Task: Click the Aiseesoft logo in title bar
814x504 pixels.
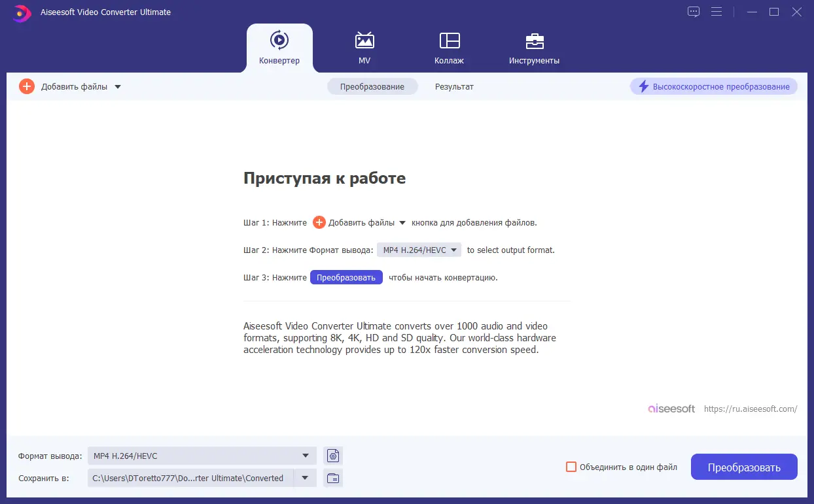Action: click(x=22, y=13)
